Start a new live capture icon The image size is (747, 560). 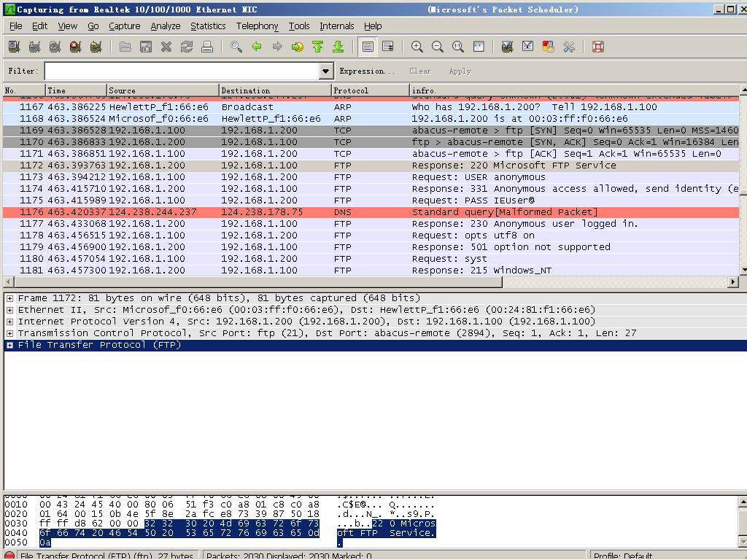(x=55, y=46)
